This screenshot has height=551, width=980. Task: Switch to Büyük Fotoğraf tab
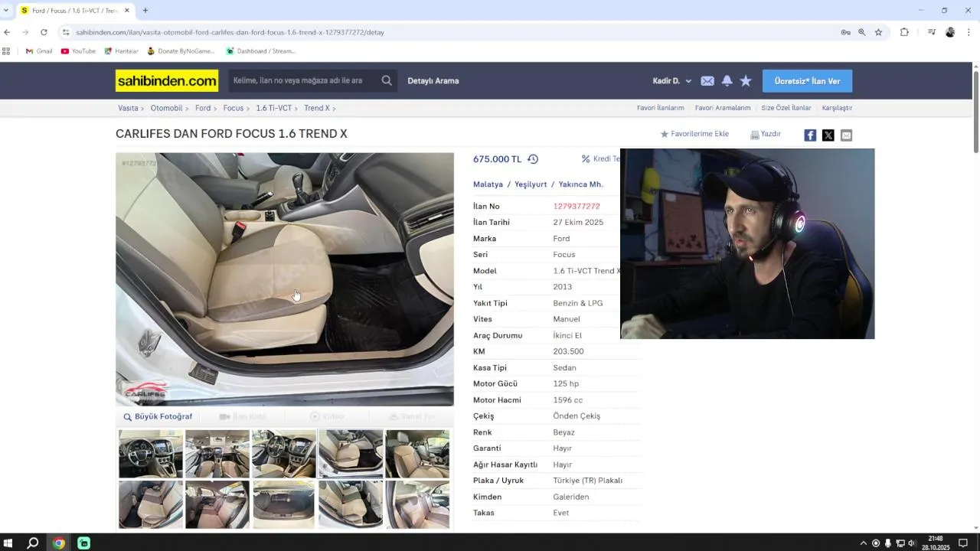point(158,417)
